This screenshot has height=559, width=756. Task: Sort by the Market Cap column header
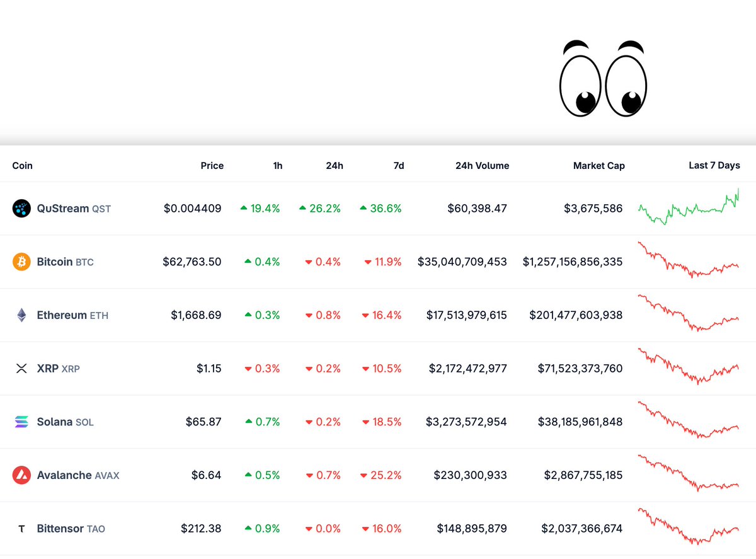coord(598,166)
